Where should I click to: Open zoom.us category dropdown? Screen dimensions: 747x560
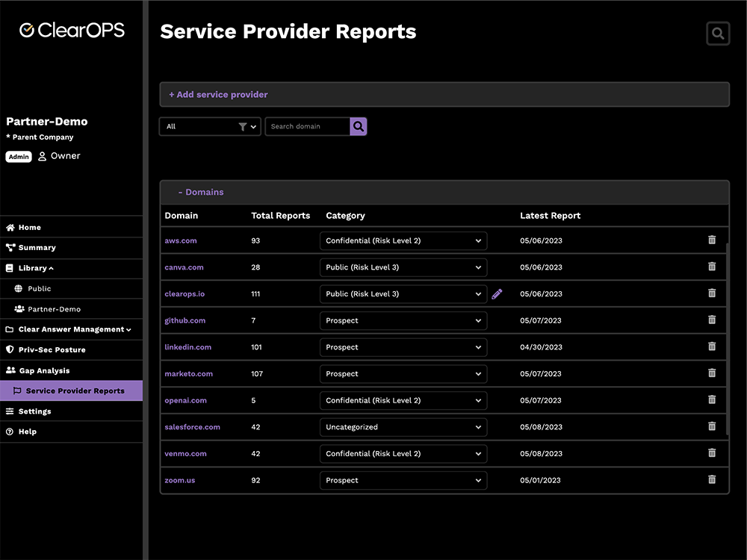pos(403,481)
